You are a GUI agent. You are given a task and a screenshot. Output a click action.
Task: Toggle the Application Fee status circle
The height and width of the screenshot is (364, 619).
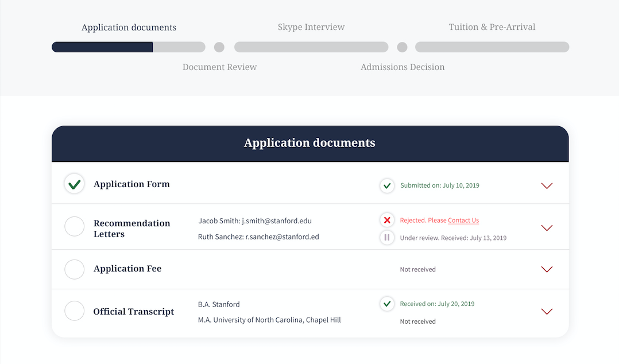[x=74, y=269]
